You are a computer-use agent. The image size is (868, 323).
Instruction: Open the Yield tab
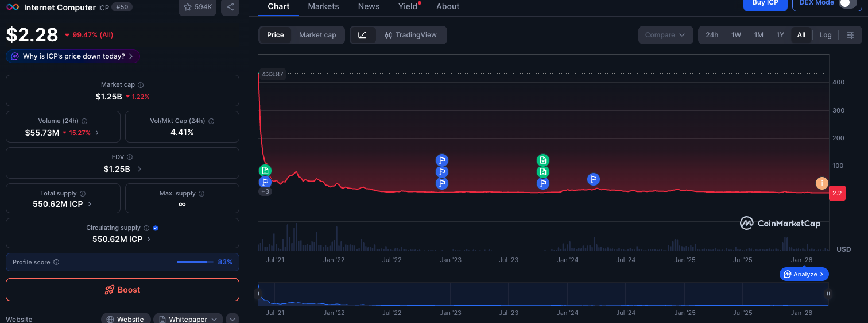[x=409, y=7]
